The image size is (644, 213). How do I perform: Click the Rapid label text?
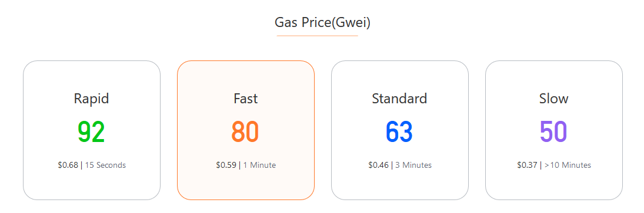(x=92, y=99)
